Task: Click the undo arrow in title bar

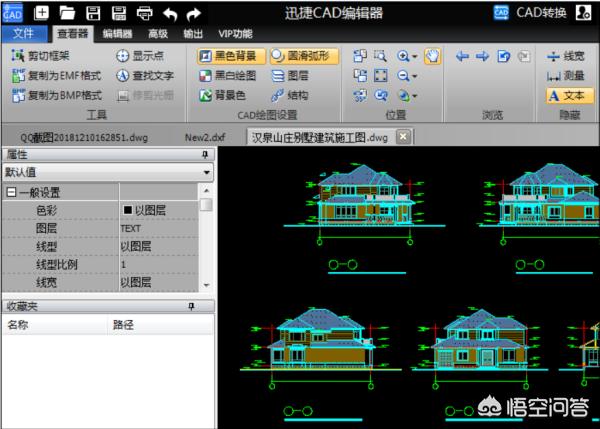Action: pos(169,13)
